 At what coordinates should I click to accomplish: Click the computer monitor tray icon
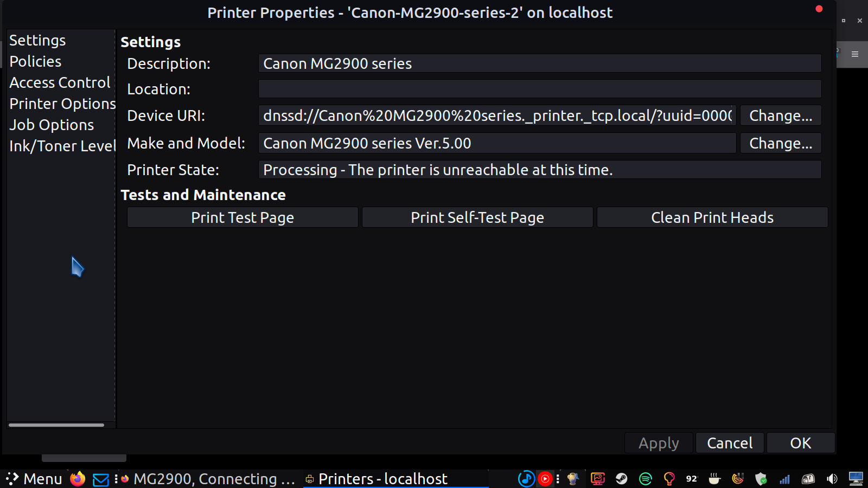(x=856, y=479)
